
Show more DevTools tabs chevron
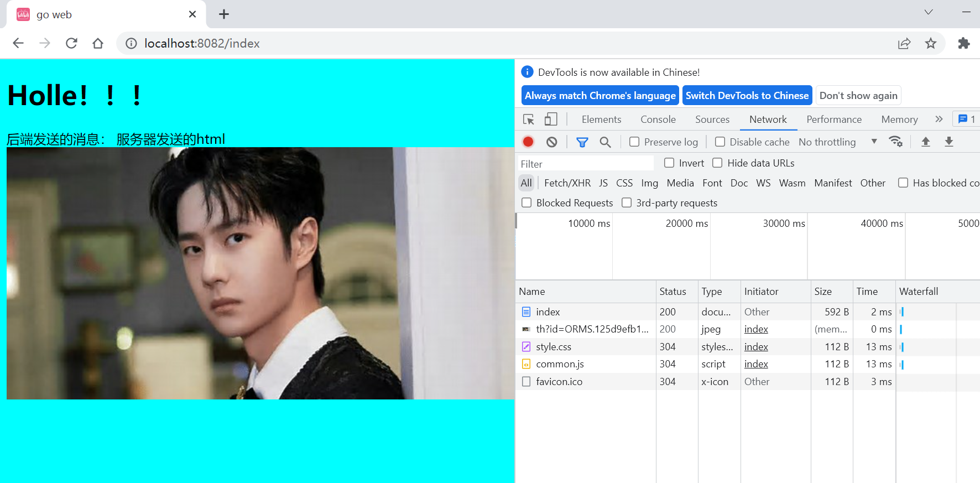(939, 119)
